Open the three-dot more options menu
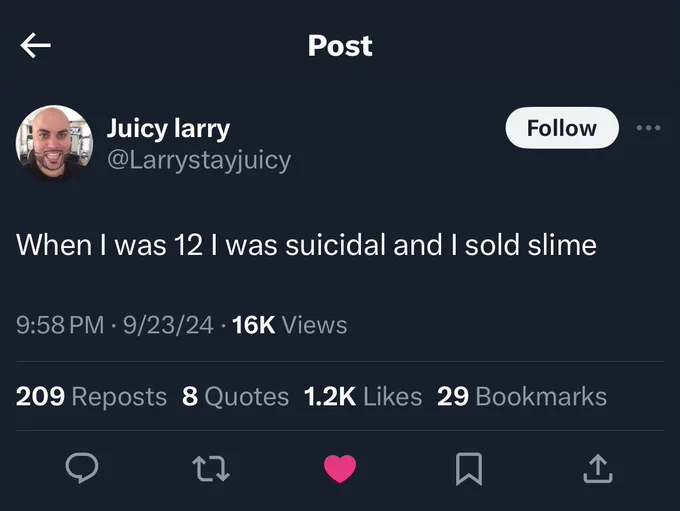This screenshot has width=680, height=511. click(648, 128)
